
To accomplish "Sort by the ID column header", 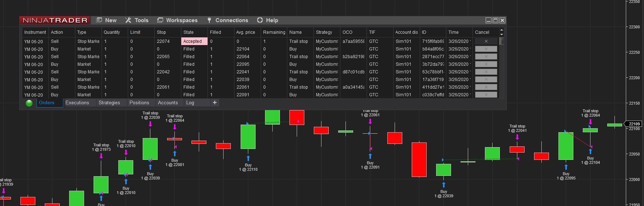I will click(x=433, y=32).
